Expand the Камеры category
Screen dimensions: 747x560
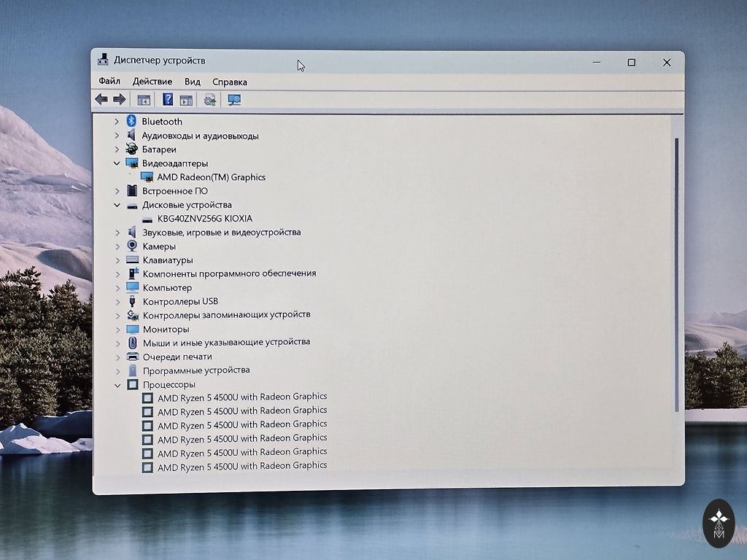point(117,246)
